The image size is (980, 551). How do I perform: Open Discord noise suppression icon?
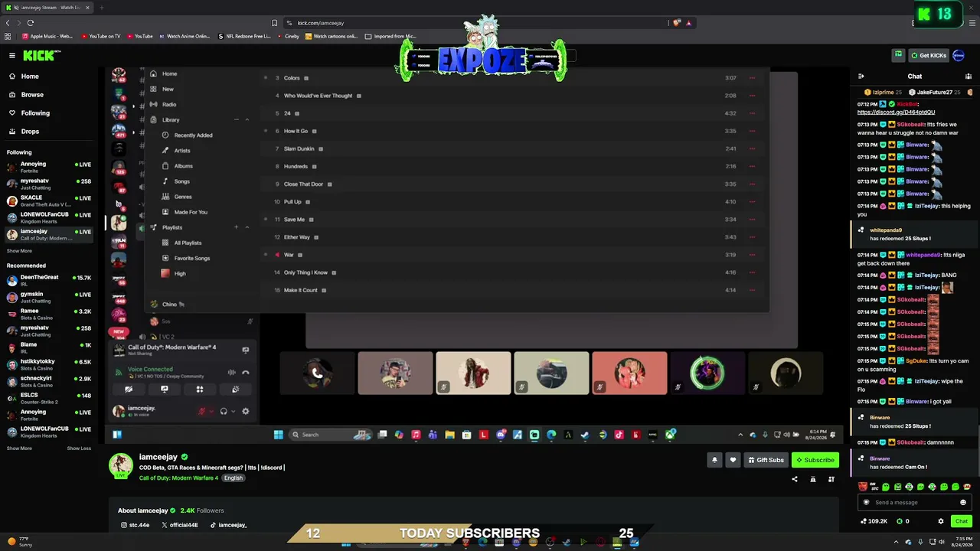232,373
